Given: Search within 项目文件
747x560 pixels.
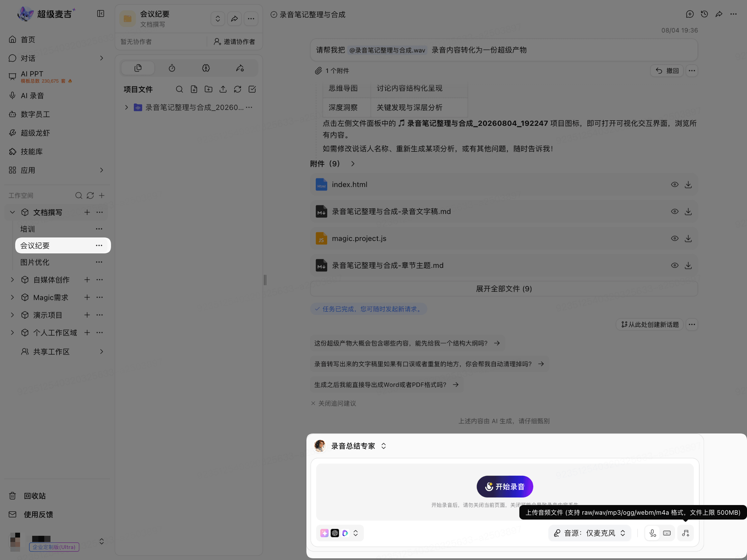Looking at the screenshot, I should [179, 89].
